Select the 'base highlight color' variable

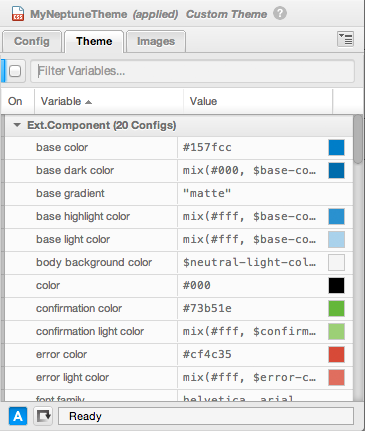click(83, 216)
